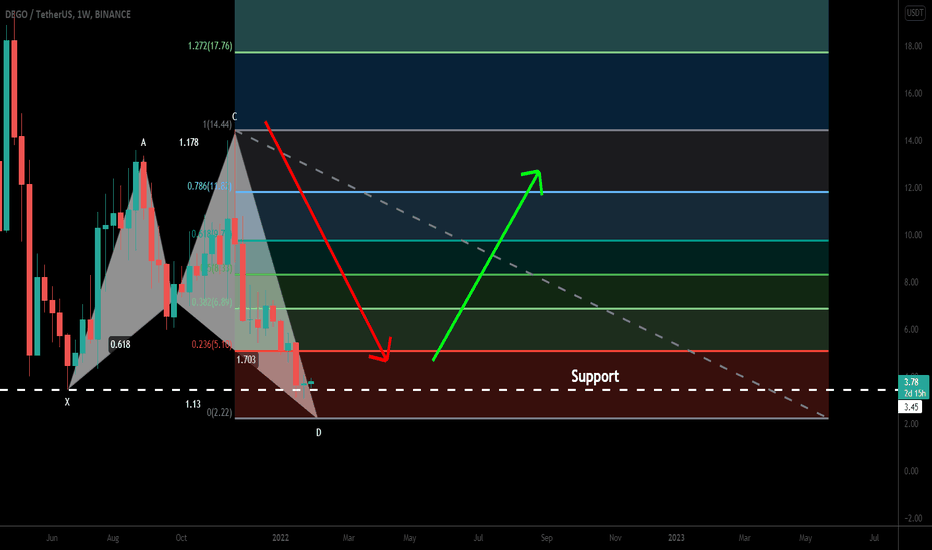932x550 pixels.
Task: Click the Sep label on time axis
Action: [x=547, y=538]
